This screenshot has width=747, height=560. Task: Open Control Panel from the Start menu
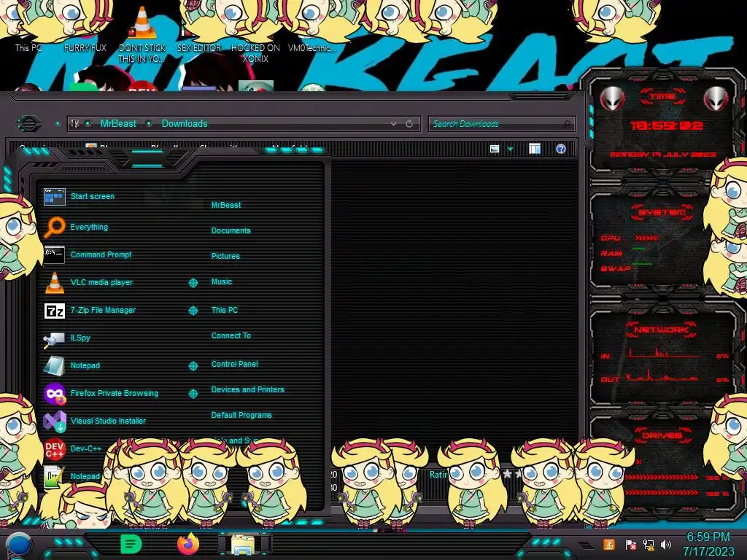tap(234, 364)
